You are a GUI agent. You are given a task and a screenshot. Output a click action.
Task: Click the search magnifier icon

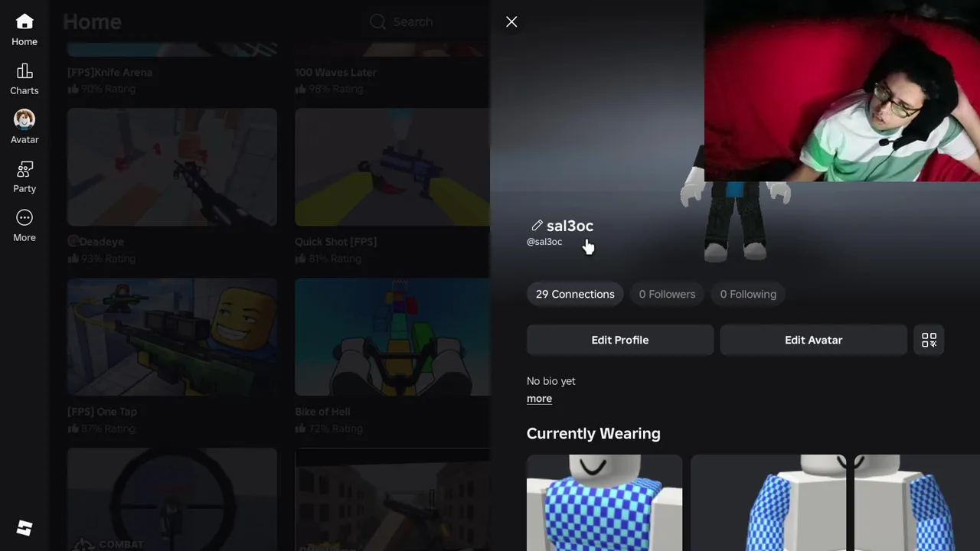click(377, 22)
